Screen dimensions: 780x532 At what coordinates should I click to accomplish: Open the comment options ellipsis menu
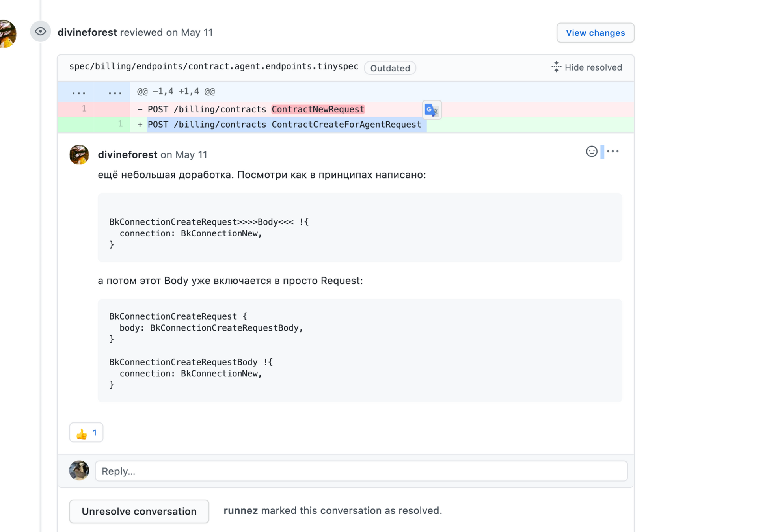[612, 151]
